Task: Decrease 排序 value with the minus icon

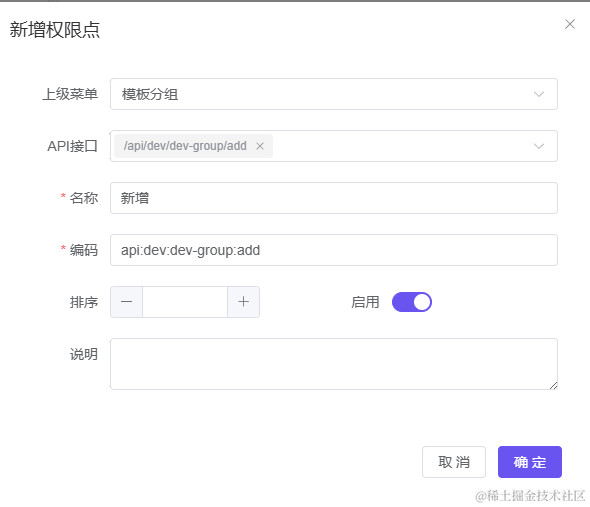Action: pyautogui.click(x=126, y=302)
